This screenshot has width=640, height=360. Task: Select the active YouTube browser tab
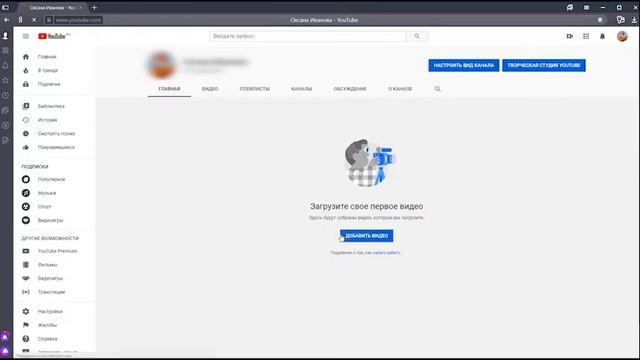[53, 7]
